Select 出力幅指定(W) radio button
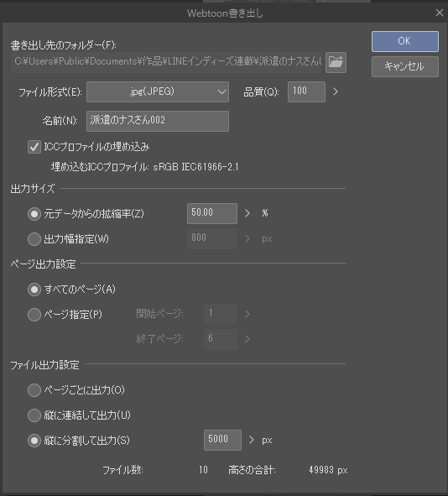 34,239
